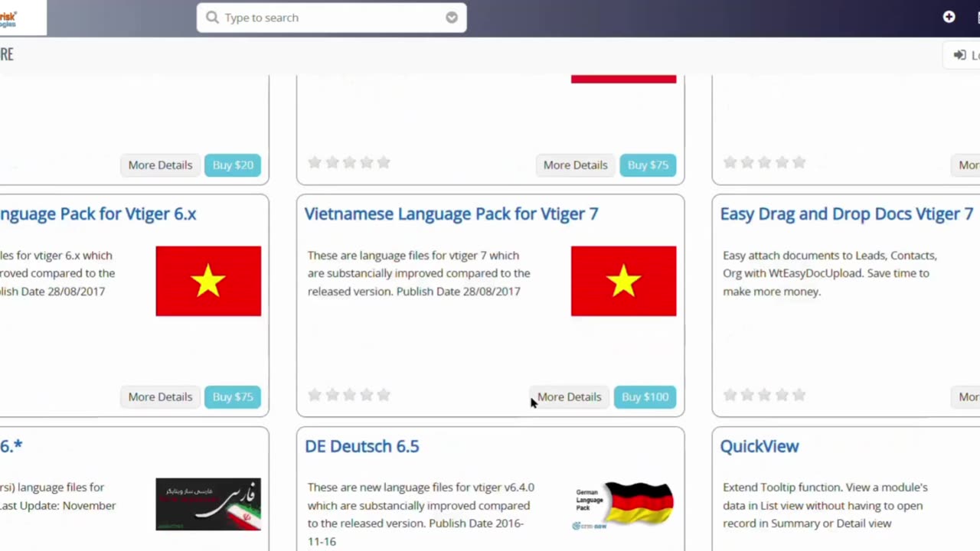Open the QuickView extension title
Screen dimensions: 980x551
coord(759,446)
